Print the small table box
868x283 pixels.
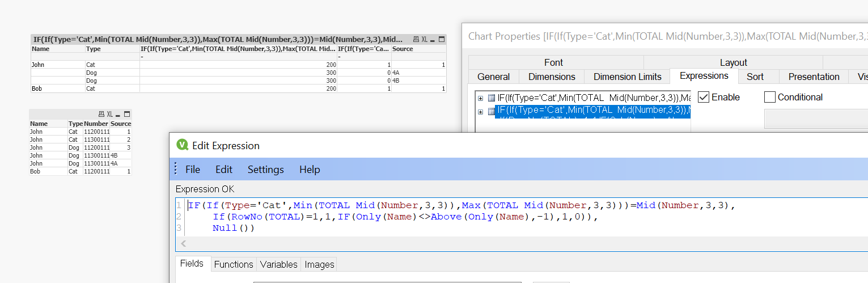pos(101,115)
